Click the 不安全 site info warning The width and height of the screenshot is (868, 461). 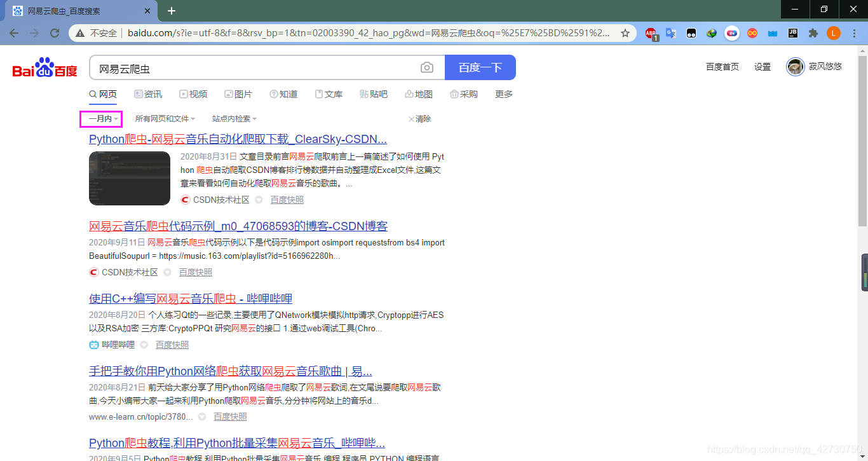coord(96,33)
